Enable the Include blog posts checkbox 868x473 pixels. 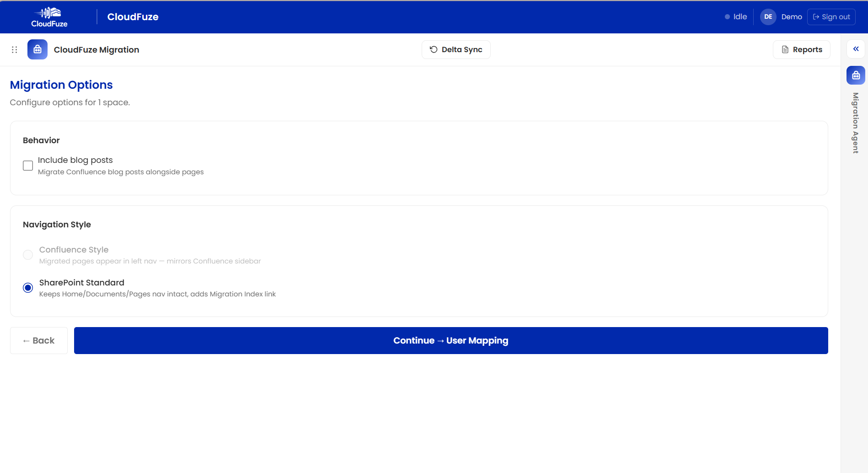28,166
